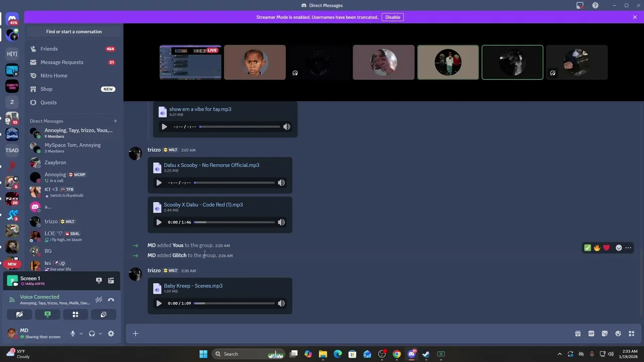This screenshot has width=644, height=362.
Task: Open Add Reaction smiley on message
Action: tap(619, 248)
